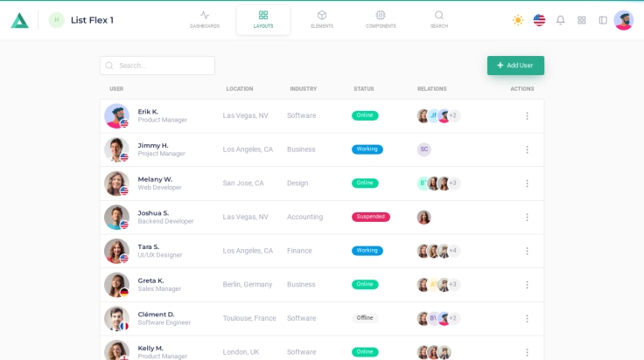Open the Elements navigation item
This screenshot has height=360, width=644.
pos(322,19)
